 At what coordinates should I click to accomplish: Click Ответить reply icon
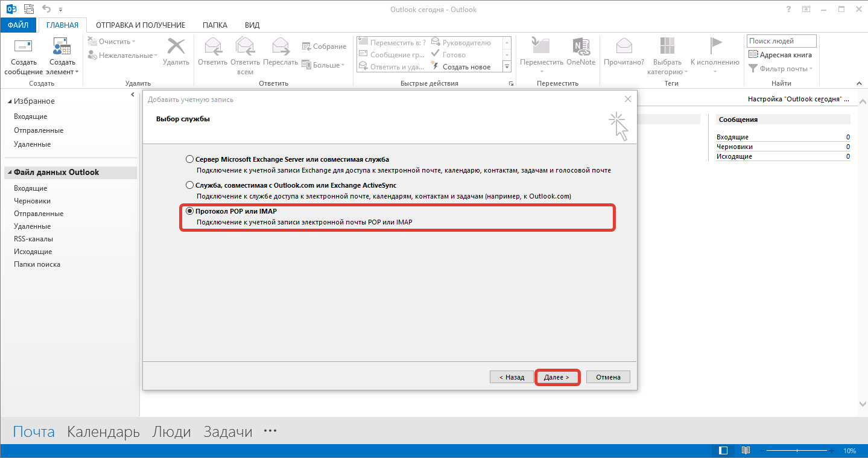pyautogui.click(x=212, y=46)
